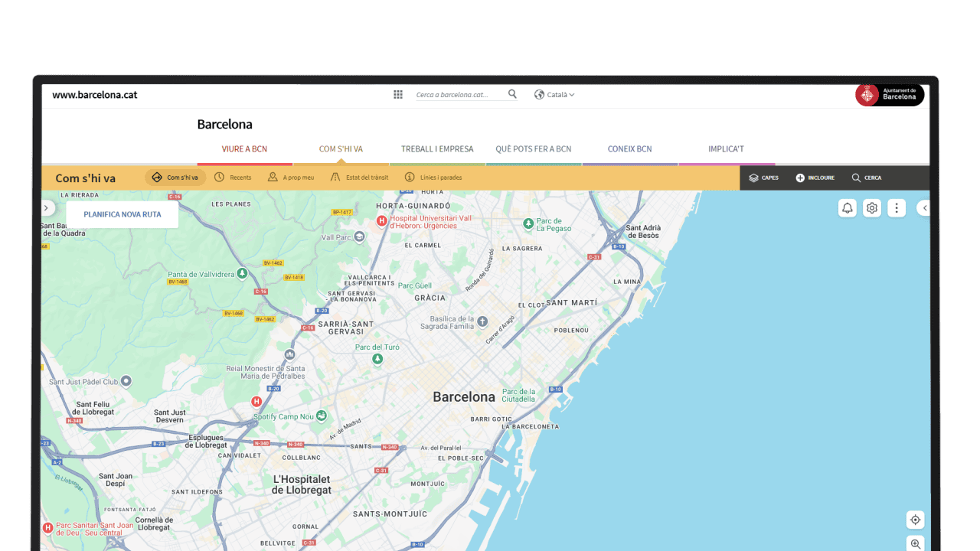Click the hospital marker near Pedralbes
The height and width of the screenshot is (551, 980).
[x=256, y=402]
